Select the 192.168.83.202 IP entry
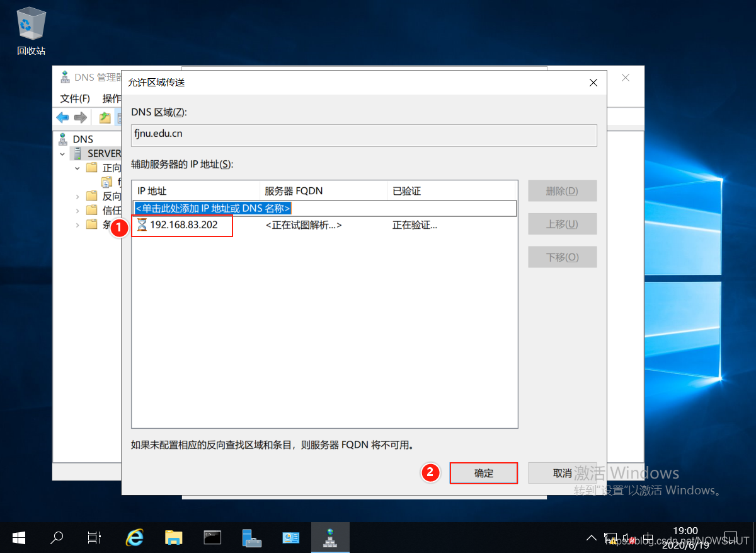 [183, 225]
